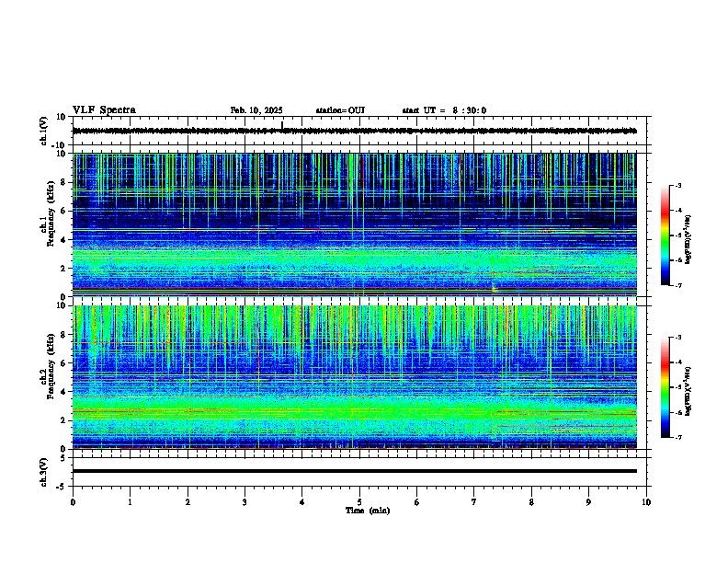Click time axis tick label "8"
Viewport: 728px width, 563px height.
pos(531,502)
